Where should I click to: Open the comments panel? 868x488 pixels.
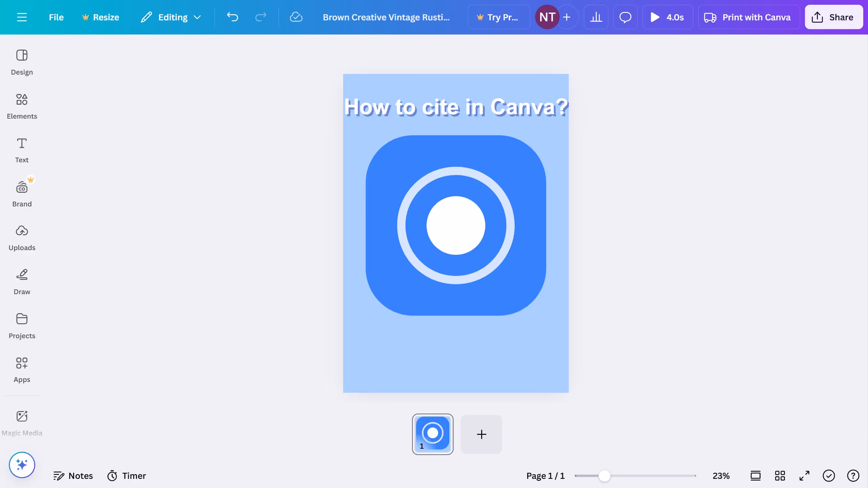point(625,17)
